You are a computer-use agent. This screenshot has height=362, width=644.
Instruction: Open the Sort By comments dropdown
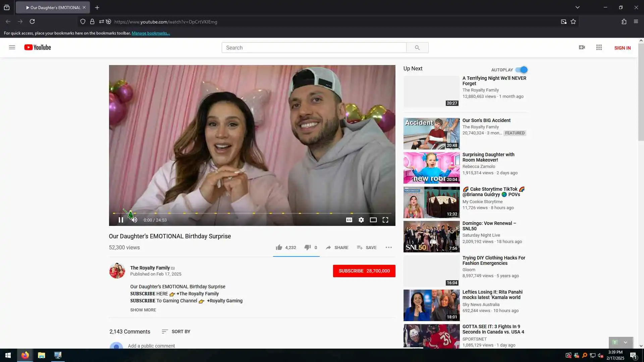coord(176,331)
